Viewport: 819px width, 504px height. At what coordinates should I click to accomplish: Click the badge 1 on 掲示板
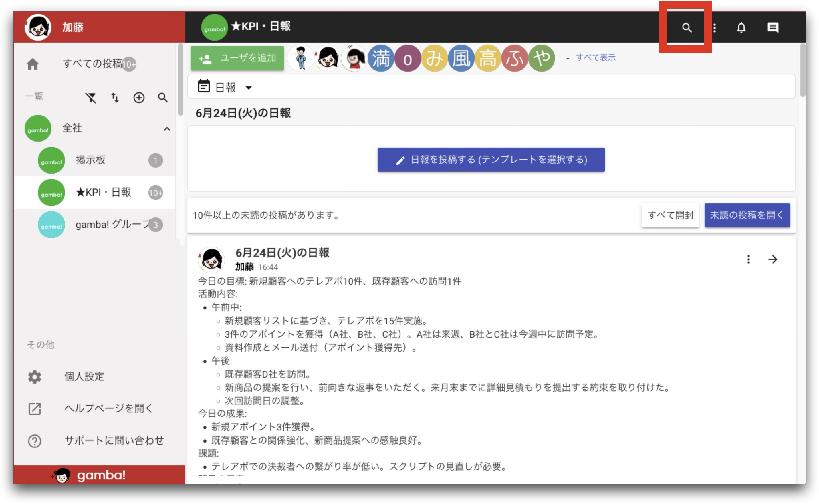coord(155,161)
